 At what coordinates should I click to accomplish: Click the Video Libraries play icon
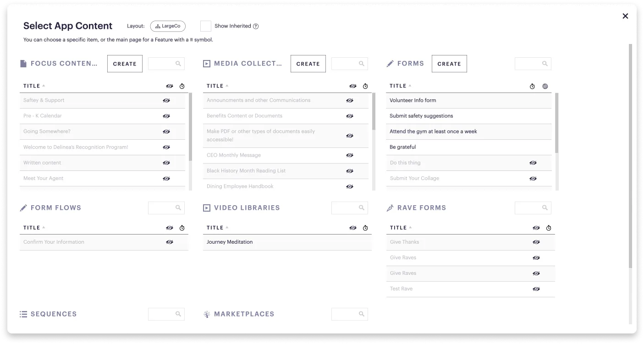click(x=207, y=208)
